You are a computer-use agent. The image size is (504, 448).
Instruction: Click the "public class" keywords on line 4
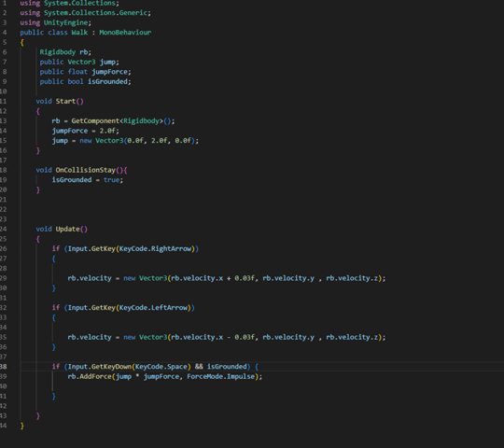[44, 33]
